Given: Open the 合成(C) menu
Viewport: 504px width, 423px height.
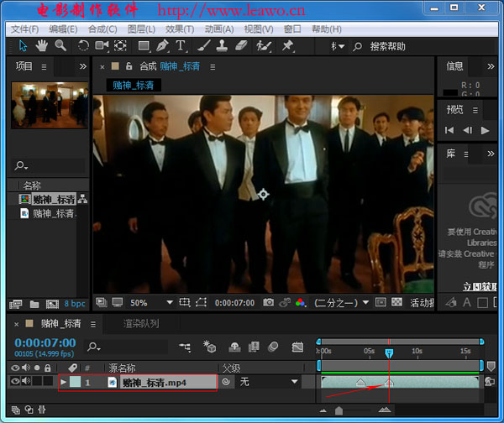Looking at the screenshot, I should pos(102,29).
